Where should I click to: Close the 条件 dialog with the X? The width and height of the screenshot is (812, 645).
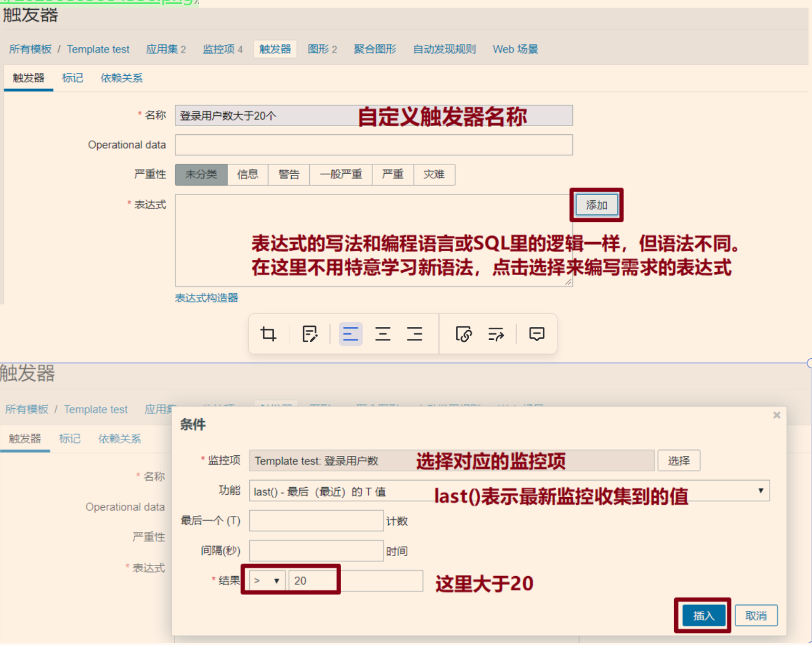point(777,415)
